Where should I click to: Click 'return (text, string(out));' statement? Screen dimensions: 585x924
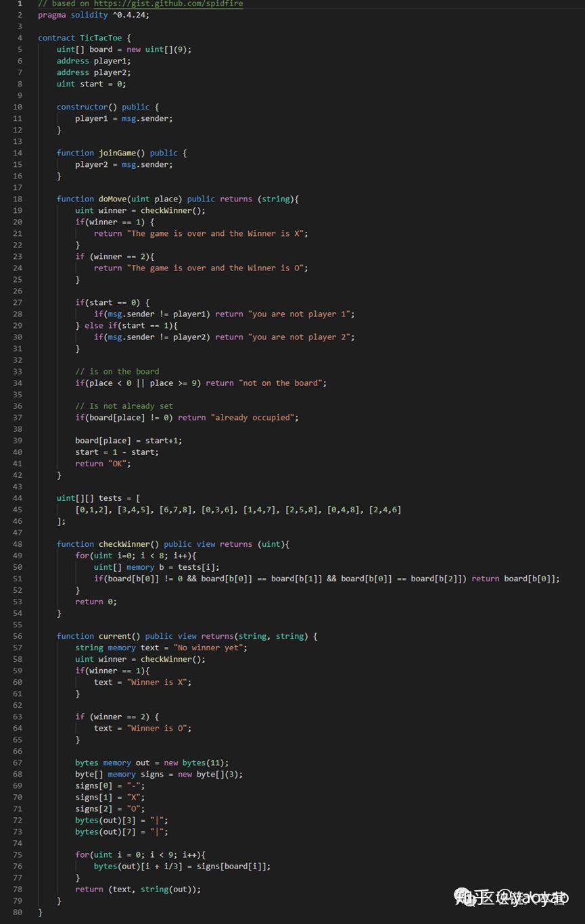(x=138, y=889)
